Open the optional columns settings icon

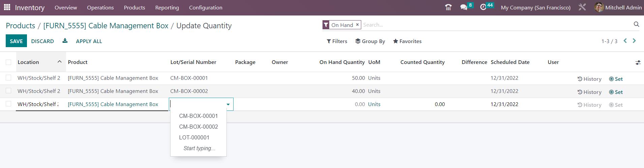click(x=638, y=62)
